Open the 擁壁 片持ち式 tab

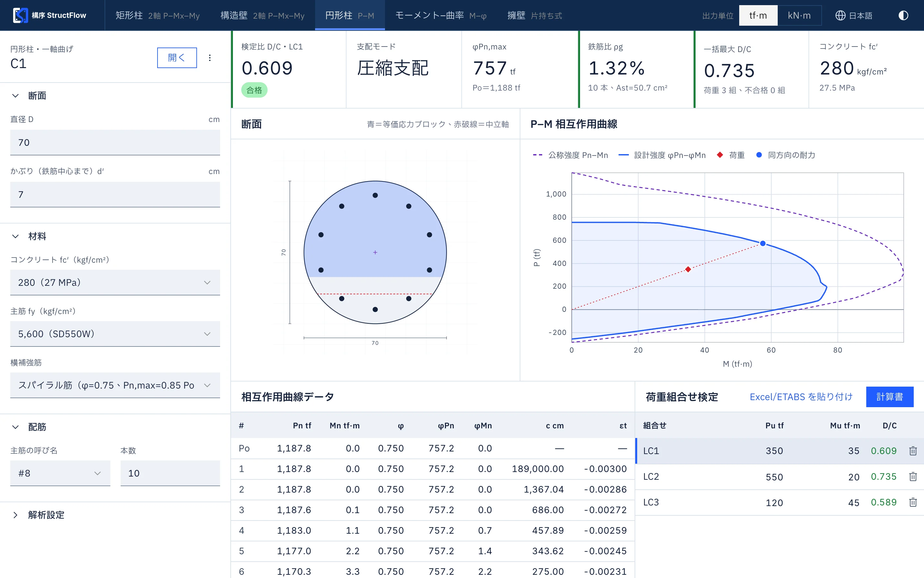coord(535,15)
